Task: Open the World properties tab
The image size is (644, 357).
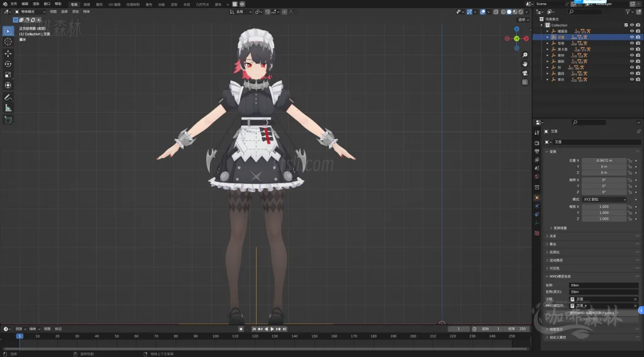Action: (537, 176)
